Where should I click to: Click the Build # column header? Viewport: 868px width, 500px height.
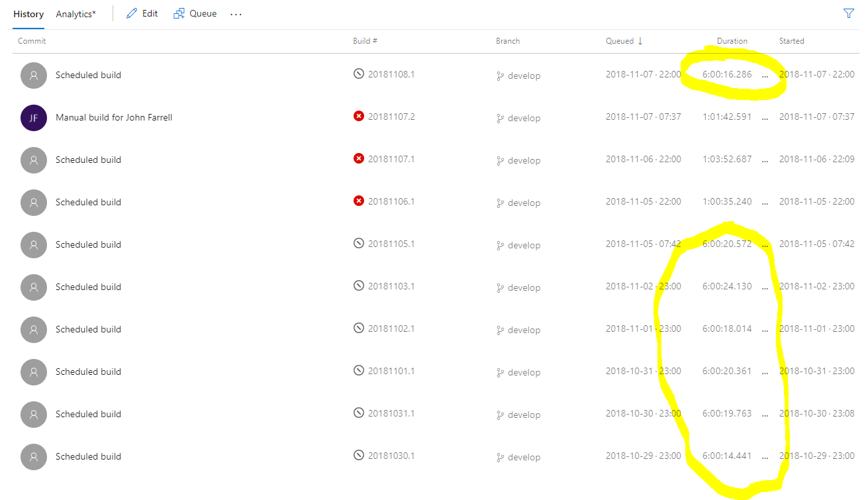365,41
